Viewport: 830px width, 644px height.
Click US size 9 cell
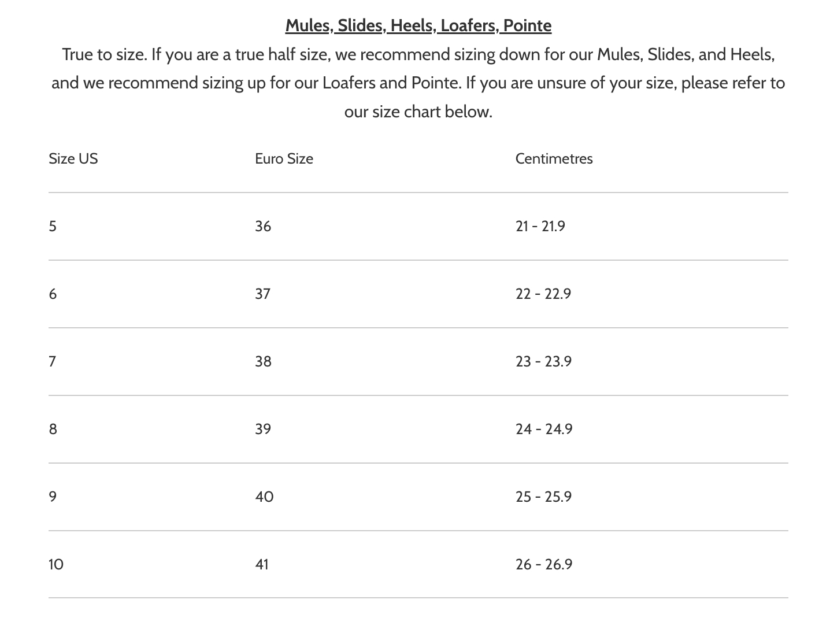[53, 497]
